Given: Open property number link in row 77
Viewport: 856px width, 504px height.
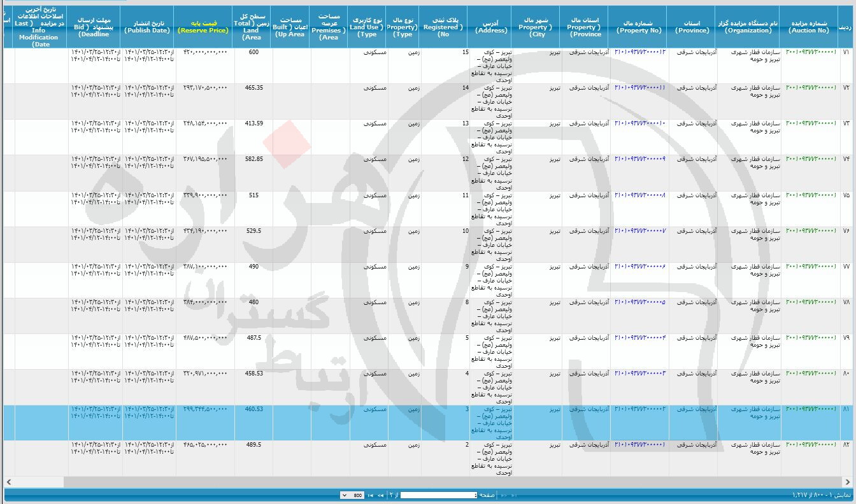Looking at the screenshot, I should (639, 266).
